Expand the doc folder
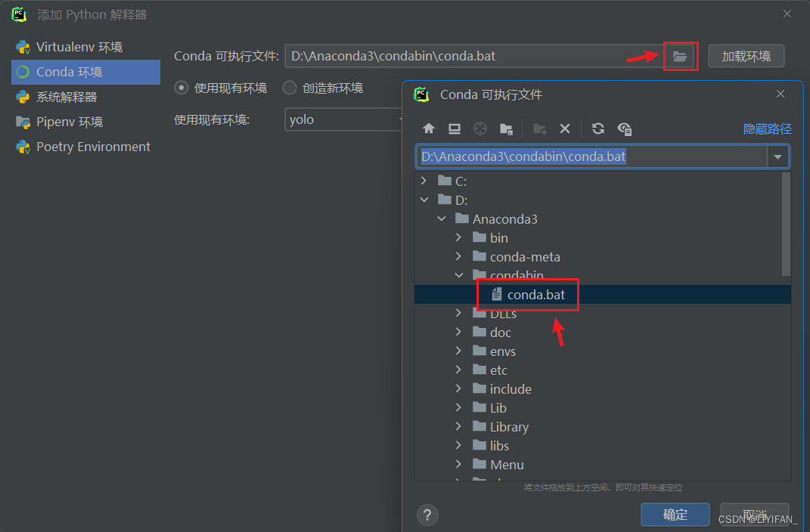The width and height of the screenshot is (810, 532). pos(459,332)
